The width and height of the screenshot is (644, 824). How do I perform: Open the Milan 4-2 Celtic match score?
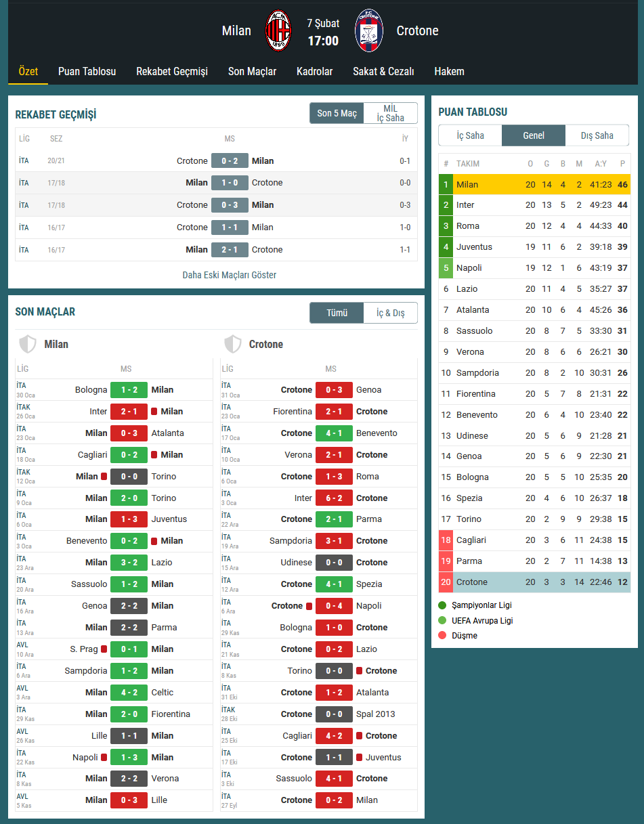tap(129, 693)
